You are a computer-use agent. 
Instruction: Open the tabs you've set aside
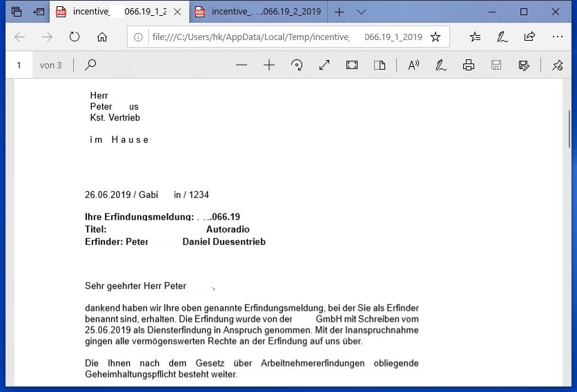pos(17,12)
